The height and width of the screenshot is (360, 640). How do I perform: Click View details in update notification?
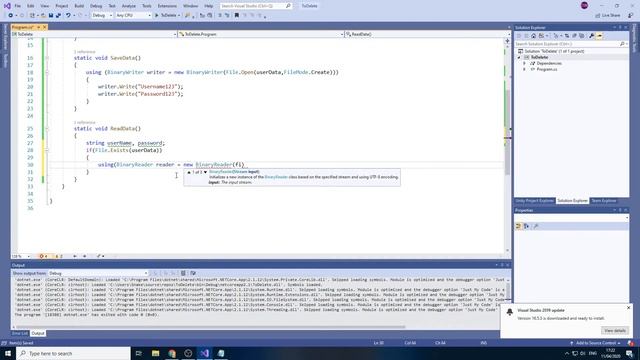[615, 331]
